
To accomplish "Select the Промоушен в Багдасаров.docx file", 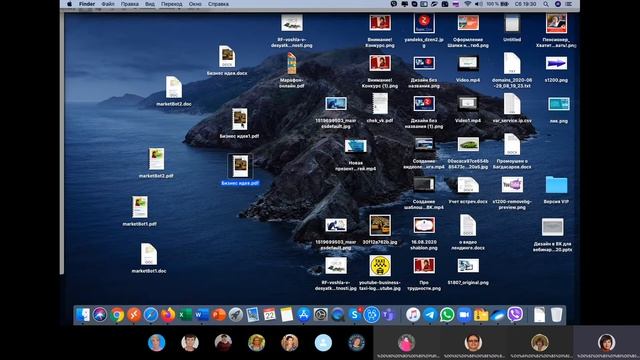I will pos(512,151).
